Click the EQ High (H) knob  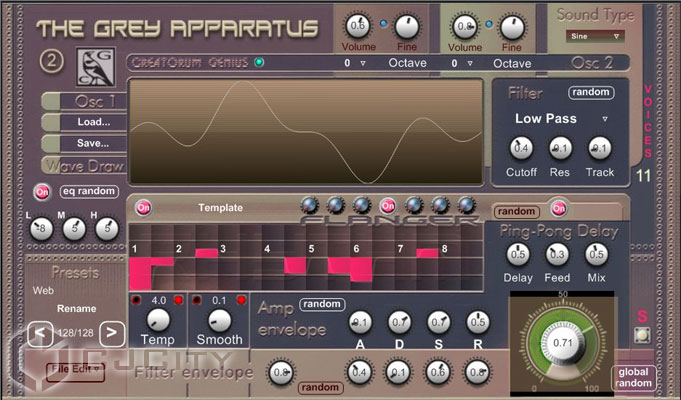(x=107, y=228)
